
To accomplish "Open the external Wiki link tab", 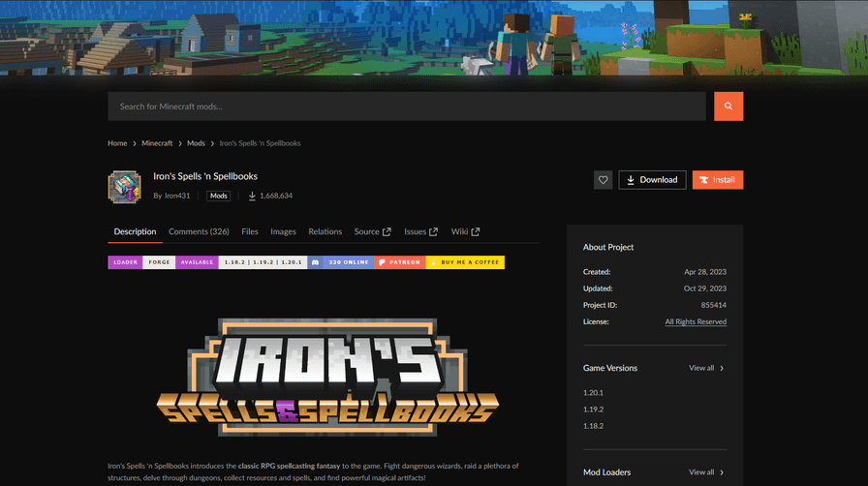I will (x=465, y=232).
